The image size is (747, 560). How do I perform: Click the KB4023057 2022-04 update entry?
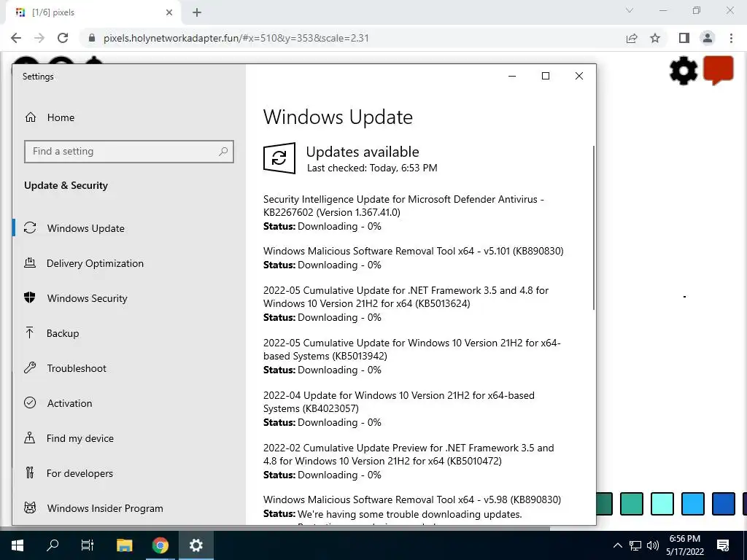click(x=399, y=408)
